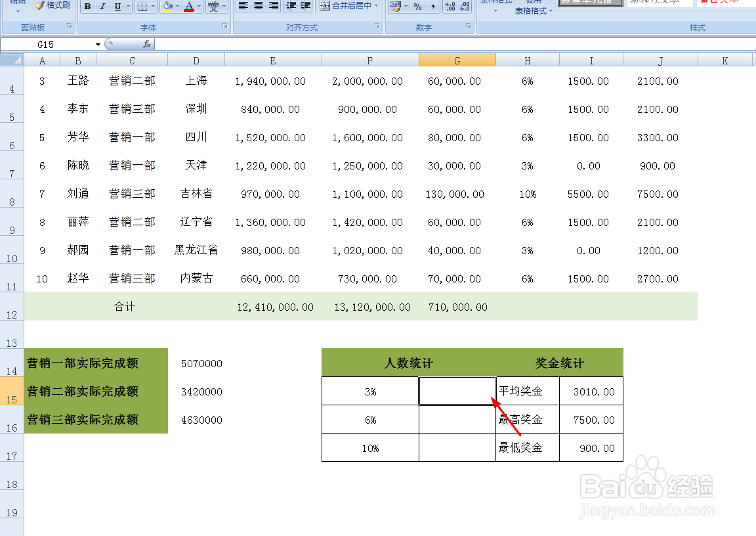Click 130,000.00 difference cell

[x=457, y=194]
